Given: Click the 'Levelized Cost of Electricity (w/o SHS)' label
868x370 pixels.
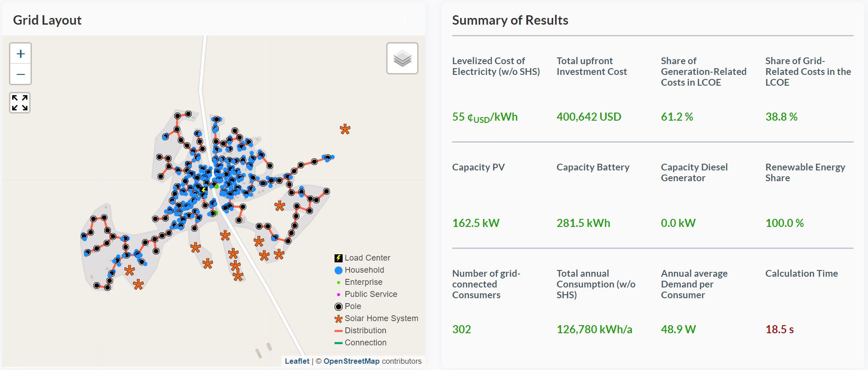Looking at the screenshot, I should pos(496,66).
